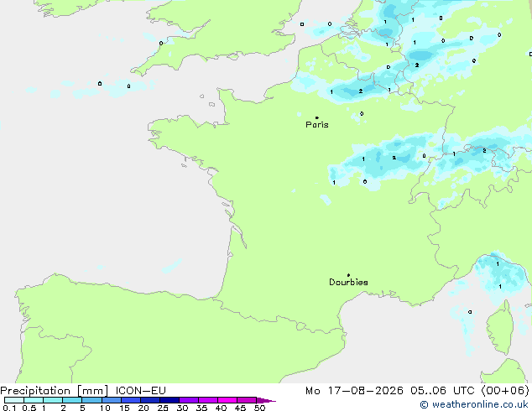This screenshot has width=532, height=411.
Task: Click the Dourbies city label
Action: click(x=348, y=282)
